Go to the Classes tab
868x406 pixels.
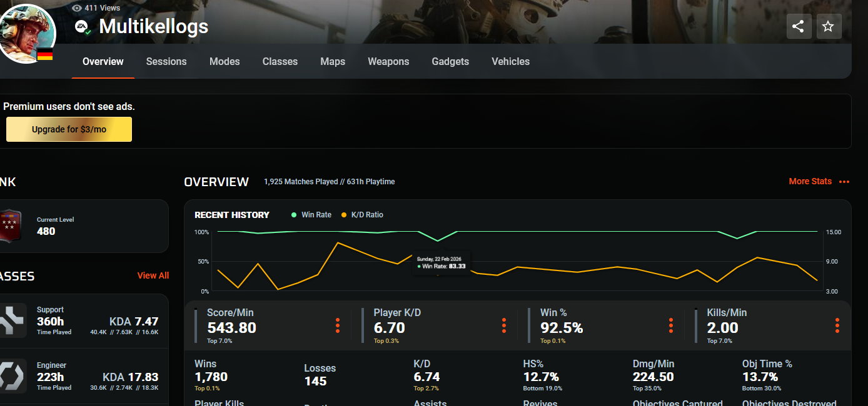point(280,61)
